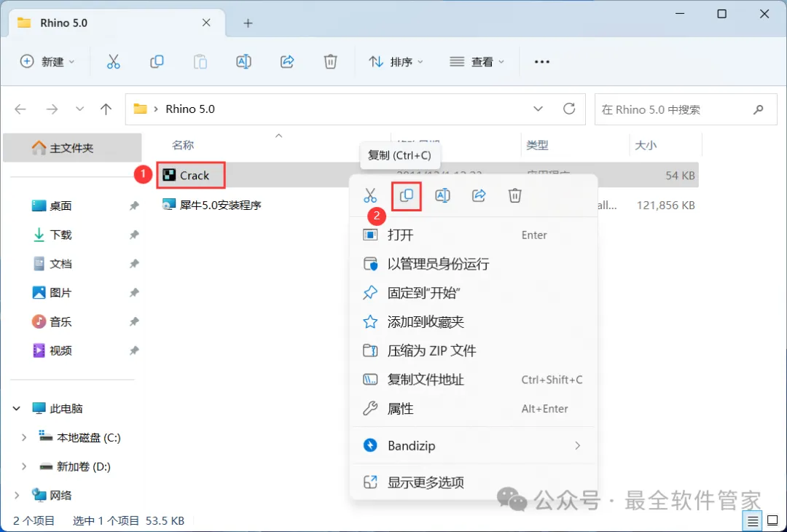This screenshot has width=787, height=532.
Task: Choose 压缩为 ZIP 文件 in the context menu
Action: tap(474, 351)
